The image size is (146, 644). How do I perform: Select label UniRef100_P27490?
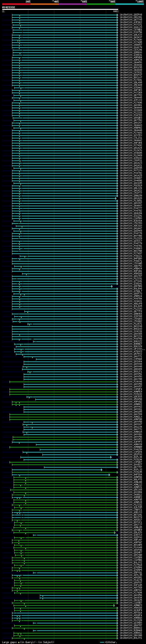click(131, 40)
